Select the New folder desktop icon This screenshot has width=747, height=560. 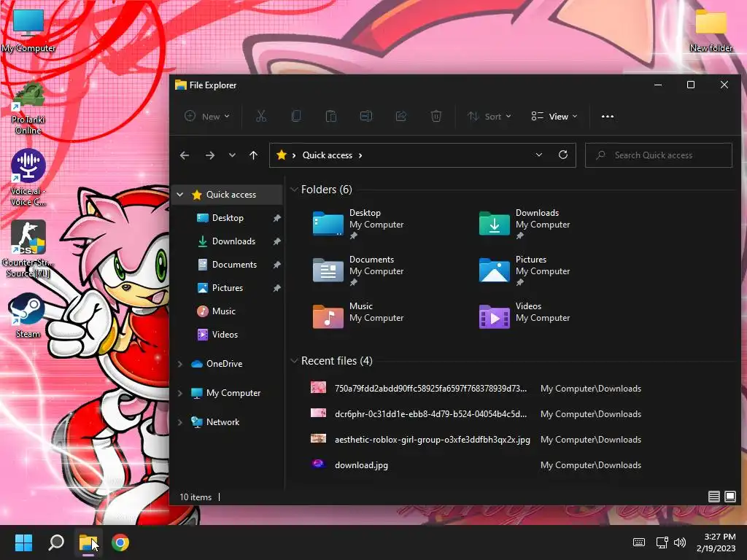pyautogui.click(x=711, y=30)
